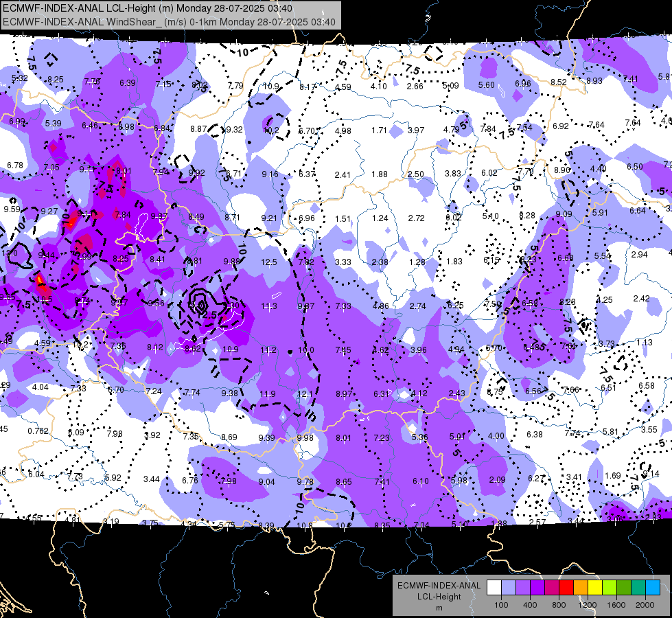Click the grid value 3.92
Image resolution: width=672 pixels, height=618 pixels.
(152, 435)
